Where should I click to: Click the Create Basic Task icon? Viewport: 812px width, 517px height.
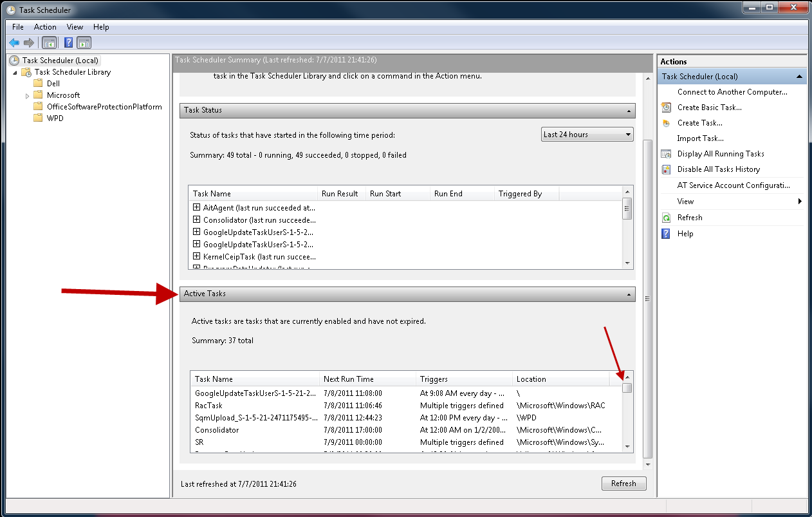pyautogui.click(x=667, y=108)
